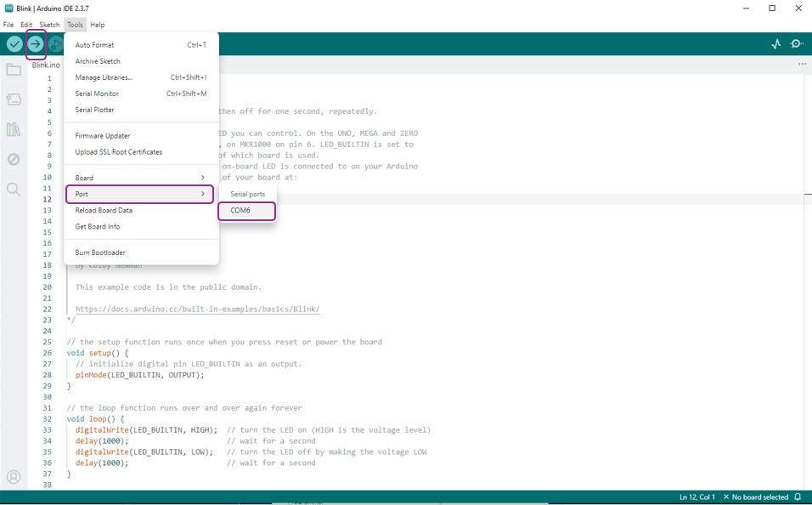The width and height of the screenshot is (812, 505).
Task: Click the account profile icon
Action: pos(14,476)
